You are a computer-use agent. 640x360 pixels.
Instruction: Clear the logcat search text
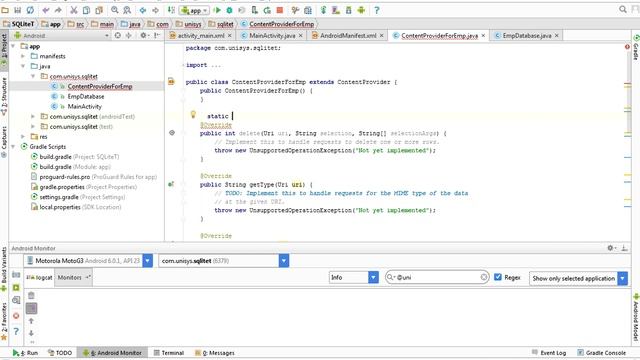point(484,277)
